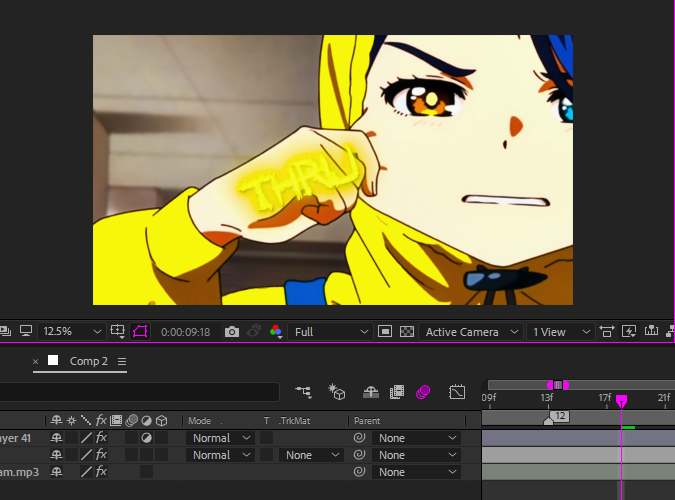Click the TrkMat column header
The width and height of the screenshot is (675, 500).
point(294,421)
